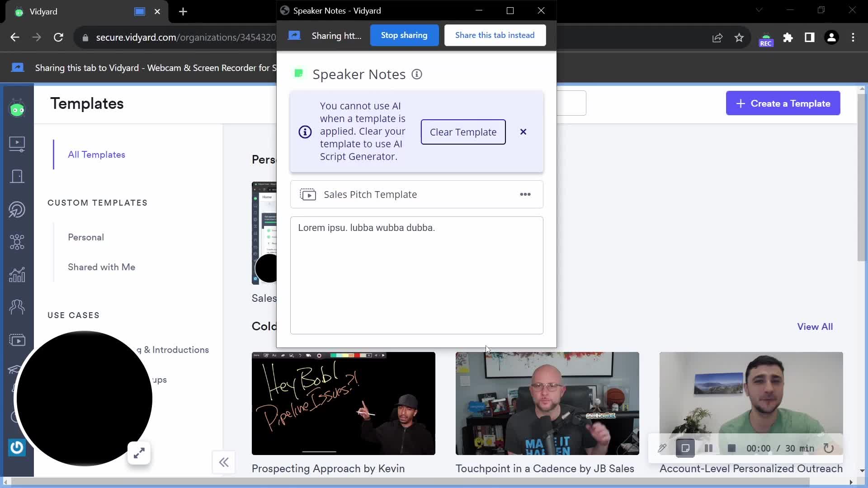
Task: Toggle the browser side panel icon
Action: [x=810, y=38]
